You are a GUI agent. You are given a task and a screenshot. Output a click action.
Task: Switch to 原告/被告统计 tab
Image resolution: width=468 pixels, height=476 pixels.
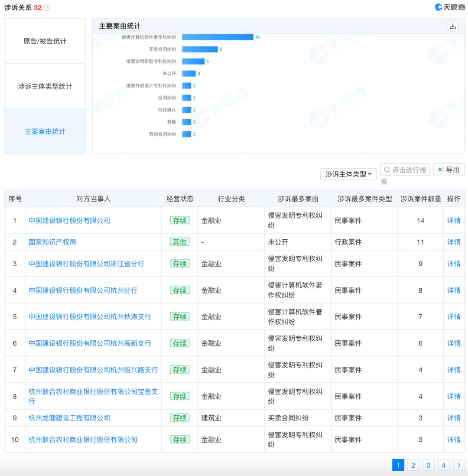[45, 41]
